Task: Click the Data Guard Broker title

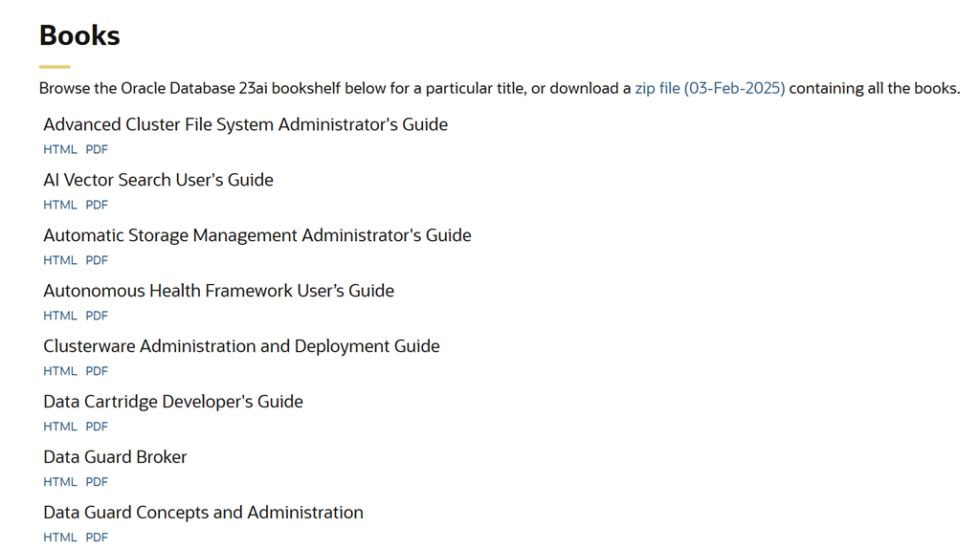Action: (115, 457)
